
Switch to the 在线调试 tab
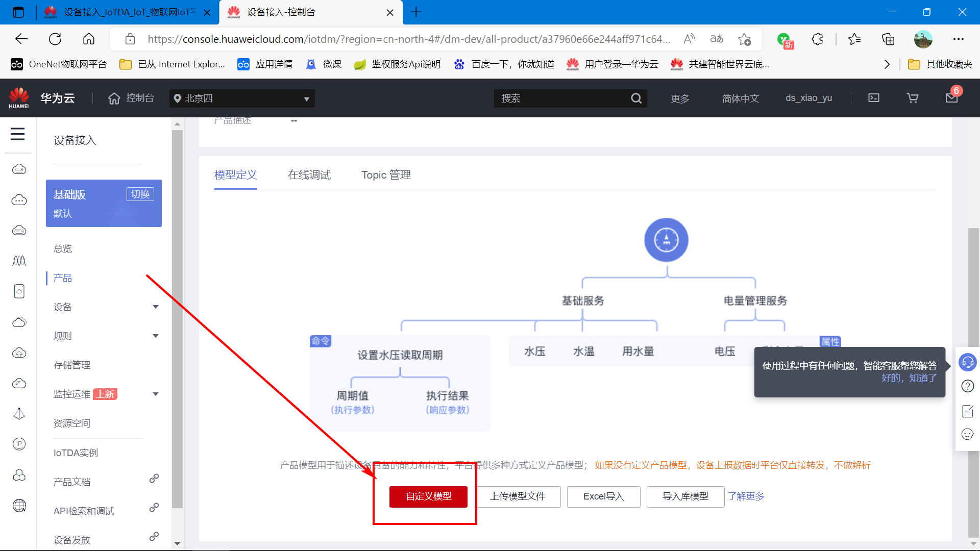[x=309, y=175]
